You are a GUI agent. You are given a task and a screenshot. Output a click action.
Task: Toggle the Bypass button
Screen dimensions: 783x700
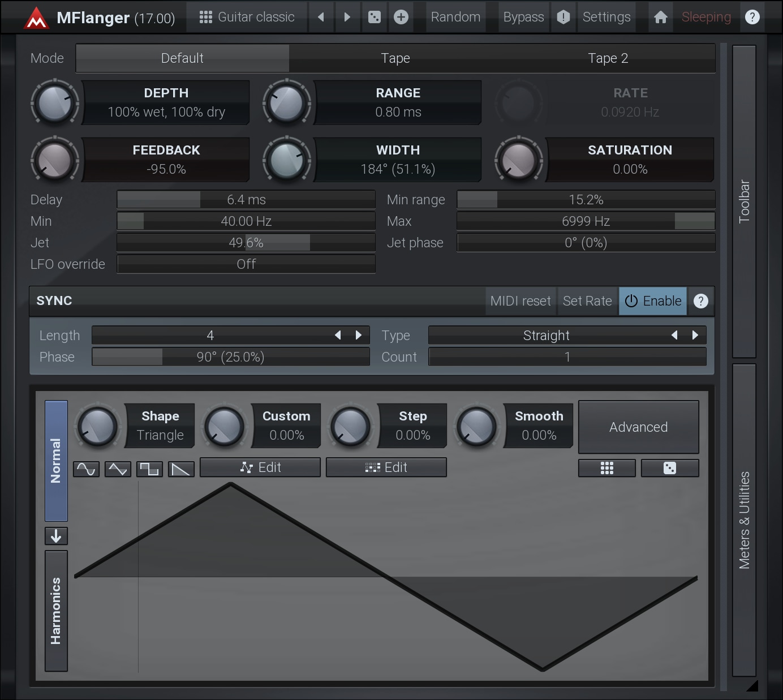click(x=523, y=17)
